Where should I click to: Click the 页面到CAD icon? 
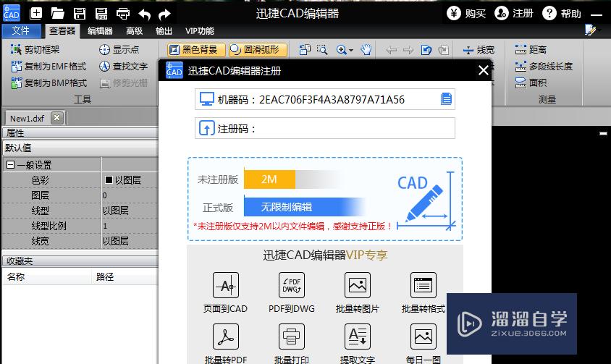click(226, 285)
